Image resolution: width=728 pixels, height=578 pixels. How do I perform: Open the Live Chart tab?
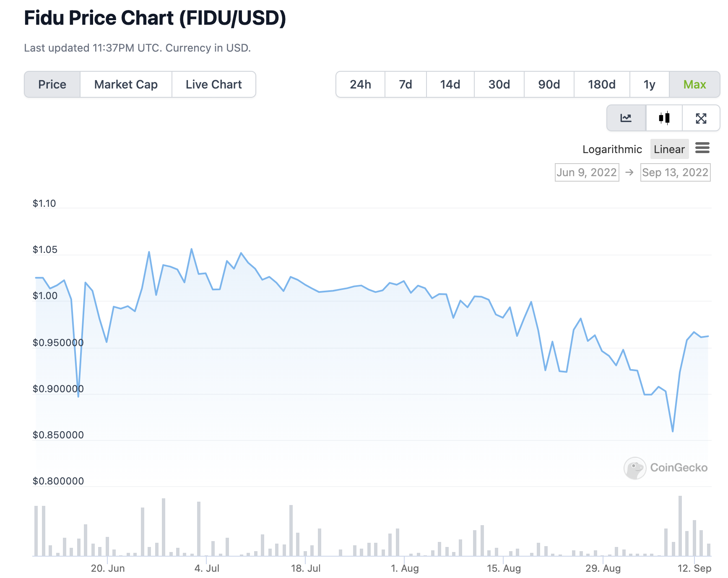pyautogui.click(x=214, y=84)
